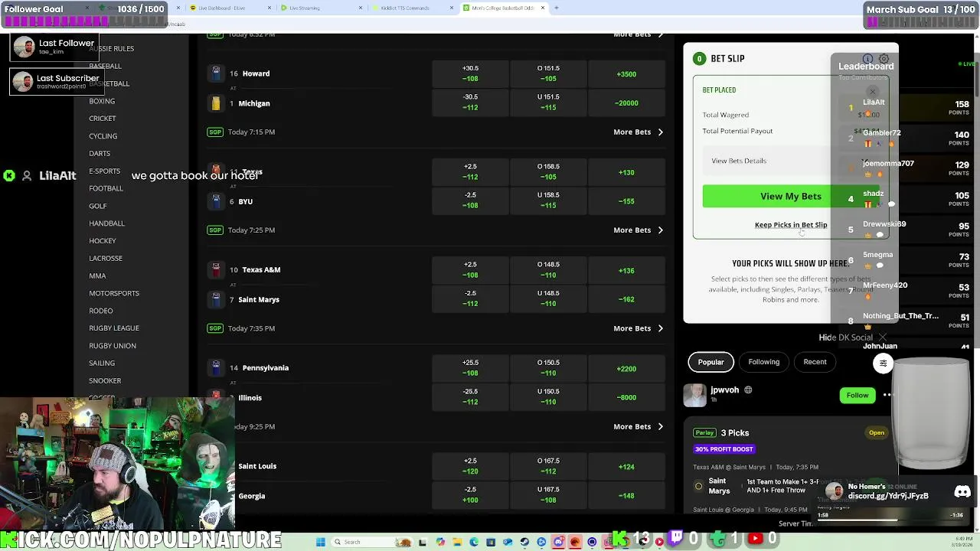This screenshot has width=980, height=551.
Task: Open Hockey in sports sidebar
Action: tap(103, 240)
